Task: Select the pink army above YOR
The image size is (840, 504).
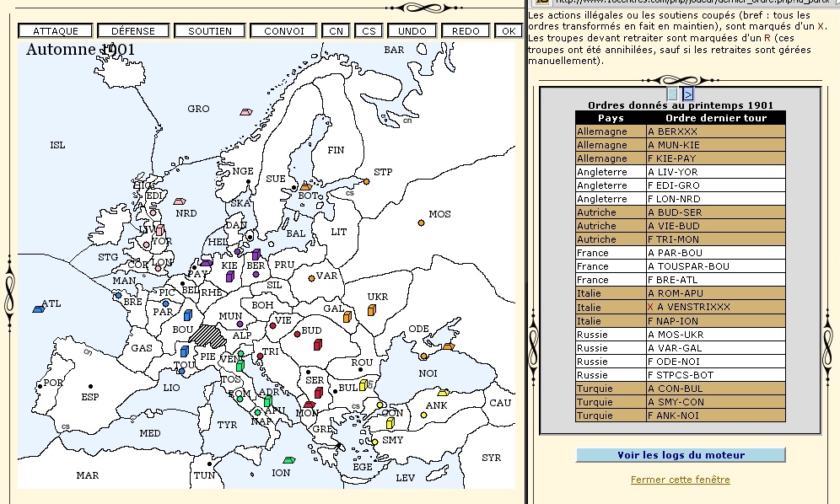Action: click(x=159, y=230)
